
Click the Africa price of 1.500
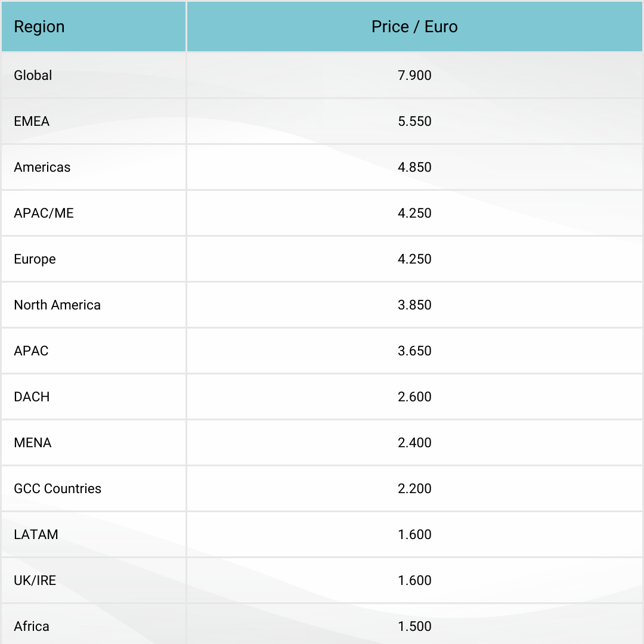pyautogui.click(x=414, y=627)
